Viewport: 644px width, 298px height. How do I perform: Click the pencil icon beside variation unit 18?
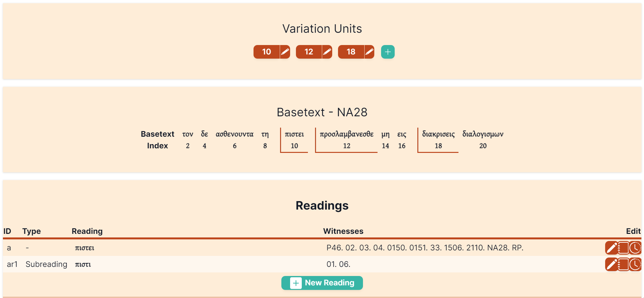[x=369, y=52]
